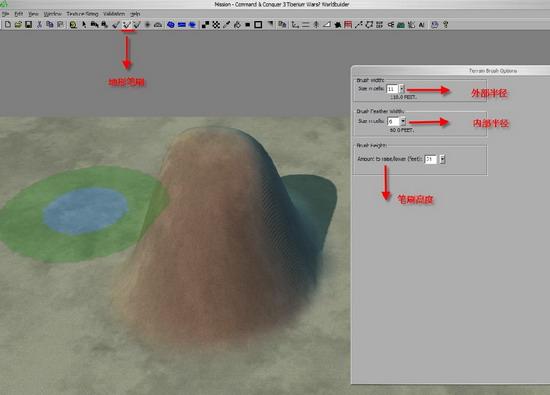Click the small solid black square icon
This screenshot has width=550, height=395.
(x=248, y=25)
